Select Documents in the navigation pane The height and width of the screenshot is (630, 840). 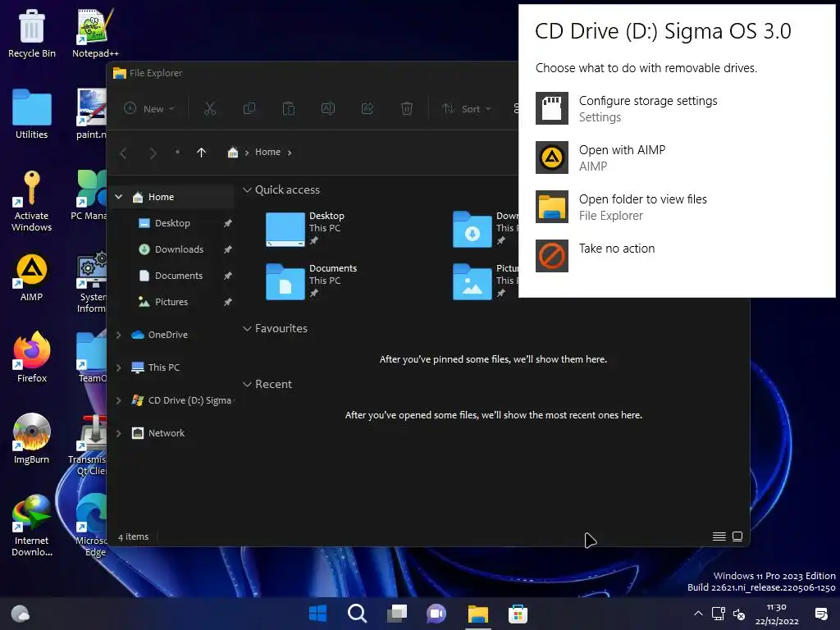pyautogui.click(x=178, y=276)
